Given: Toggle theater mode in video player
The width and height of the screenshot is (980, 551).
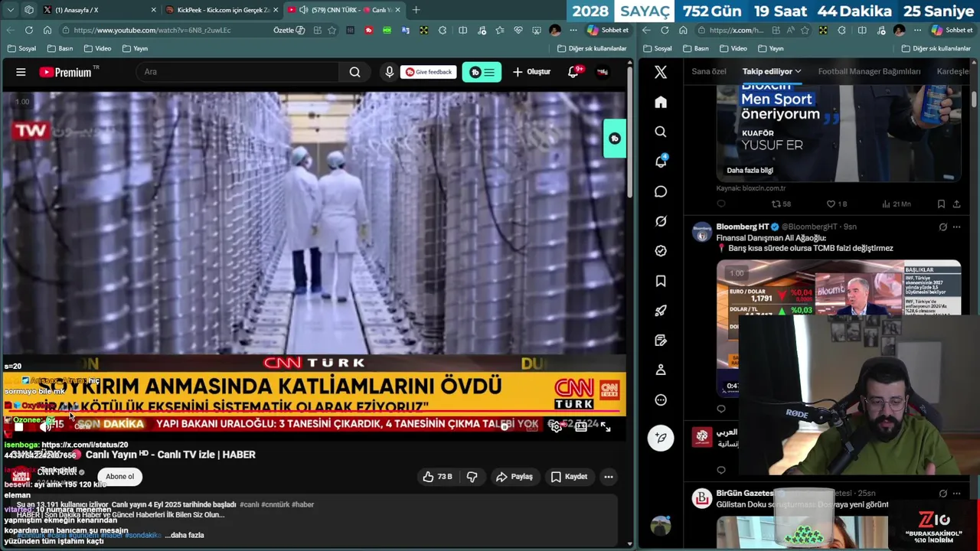Looking at the screenshot, I should [x=581, y=427].
